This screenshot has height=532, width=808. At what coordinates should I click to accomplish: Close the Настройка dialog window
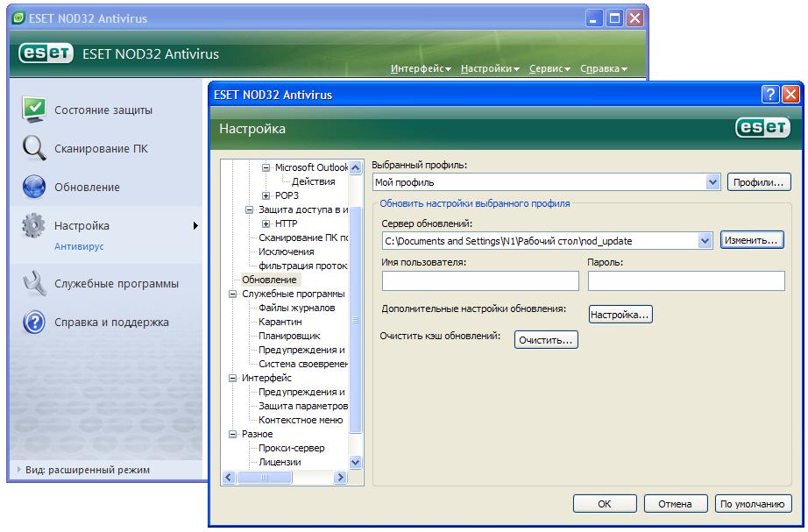pyautogui.click(x=790, y=95)
